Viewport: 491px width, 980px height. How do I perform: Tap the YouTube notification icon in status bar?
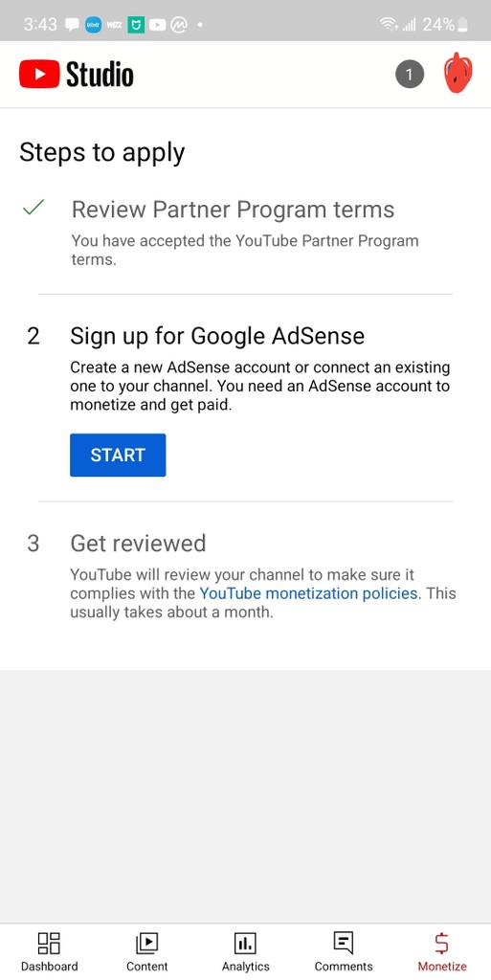click(x=157, y=25)
